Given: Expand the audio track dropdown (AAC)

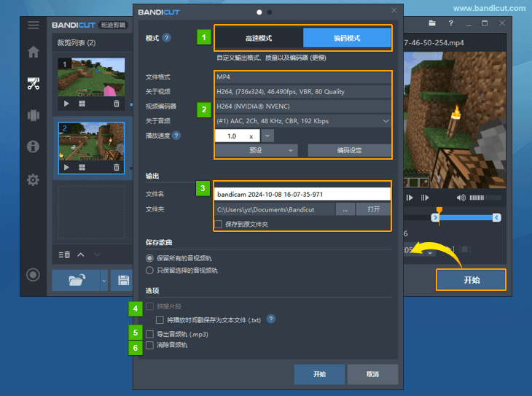Looking at the screenshot, I should (x=386, y=121).
